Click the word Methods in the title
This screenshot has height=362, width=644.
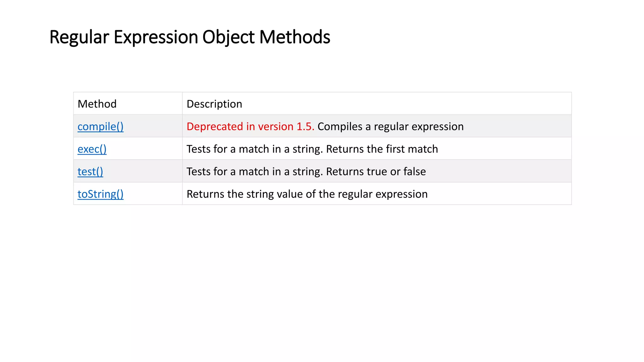click(x=295, y=37)
